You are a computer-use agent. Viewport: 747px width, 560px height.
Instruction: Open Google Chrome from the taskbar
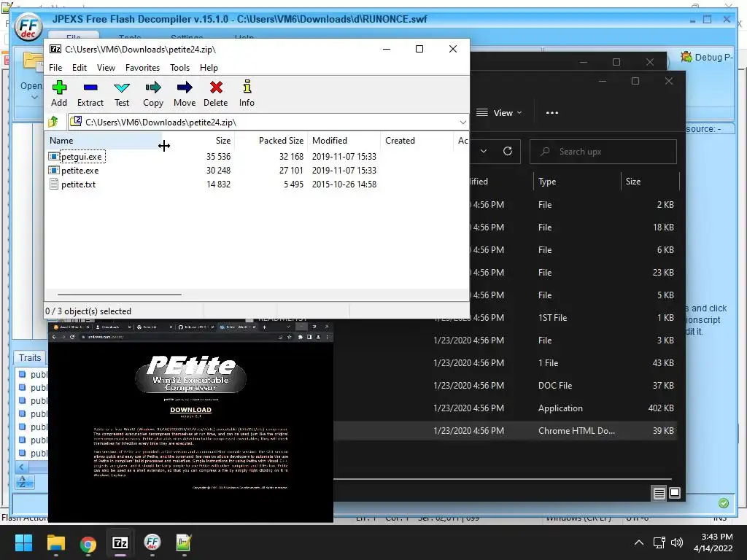click(x=88, y=543)
